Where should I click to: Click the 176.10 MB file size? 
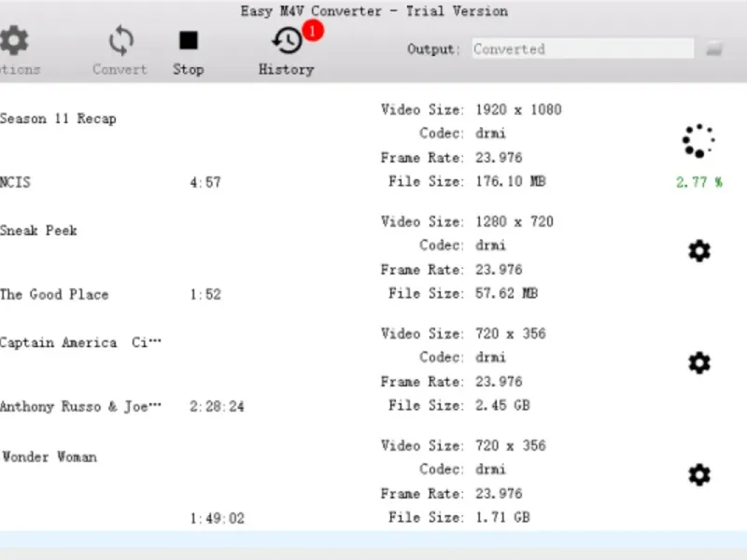coord(511,181)
